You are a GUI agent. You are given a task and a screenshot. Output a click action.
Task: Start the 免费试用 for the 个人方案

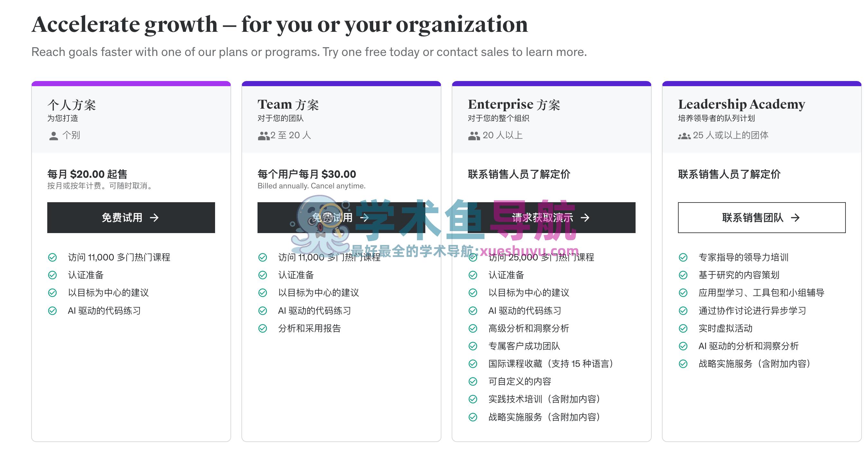[x=131, y=218]
